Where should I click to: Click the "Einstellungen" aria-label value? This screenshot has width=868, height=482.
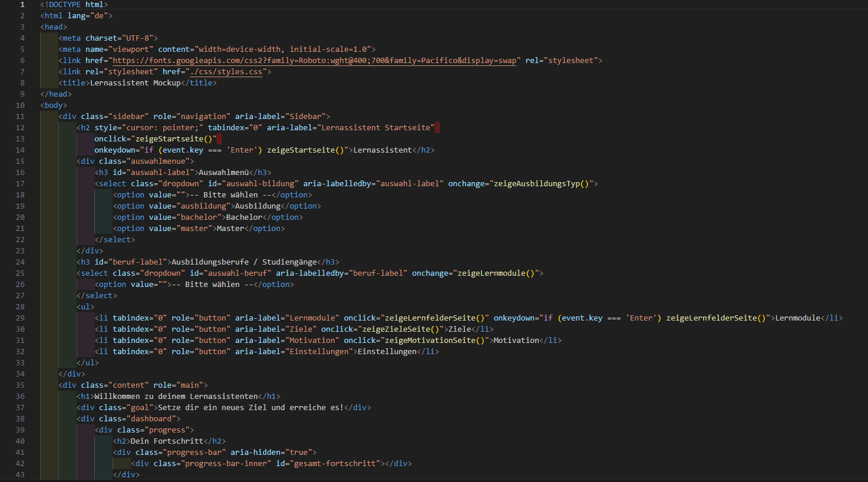[x=321, y=352]
